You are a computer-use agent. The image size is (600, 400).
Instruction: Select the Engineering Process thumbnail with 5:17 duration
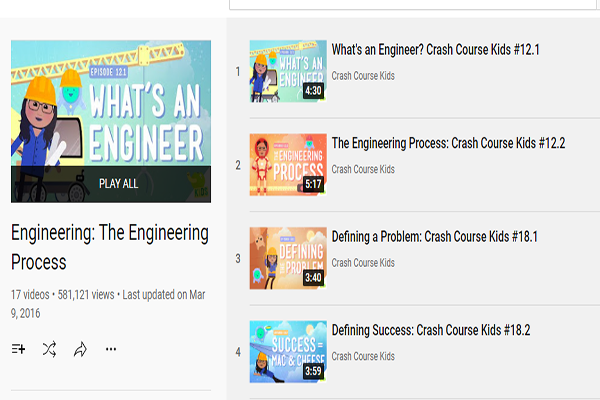[287, 165]
